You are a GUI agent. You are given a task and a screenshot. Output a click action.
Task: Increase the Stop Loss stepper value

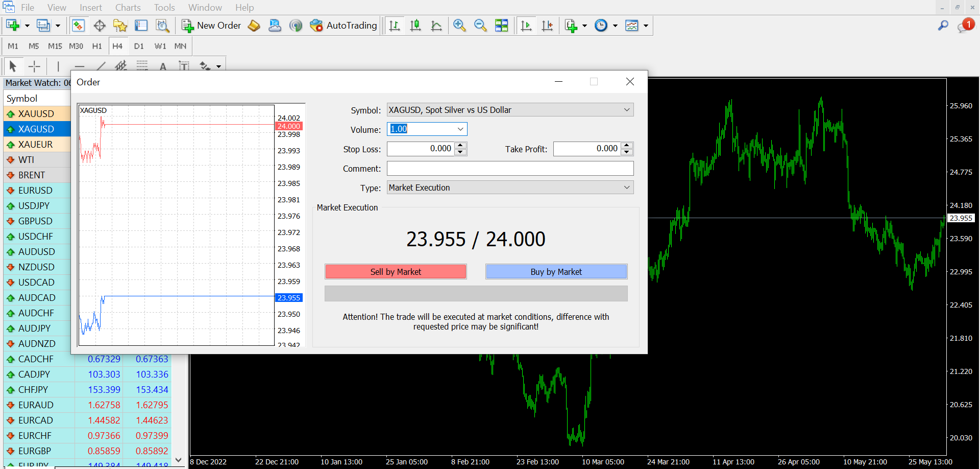point(461,146)
